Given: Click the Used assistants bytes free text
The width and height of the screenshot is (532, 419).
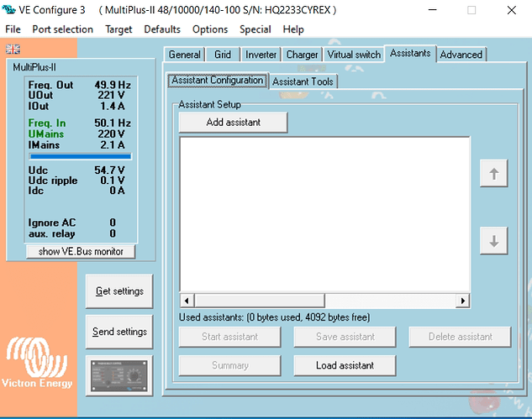Looking at the screenshot, I should (x=275, y=317).
